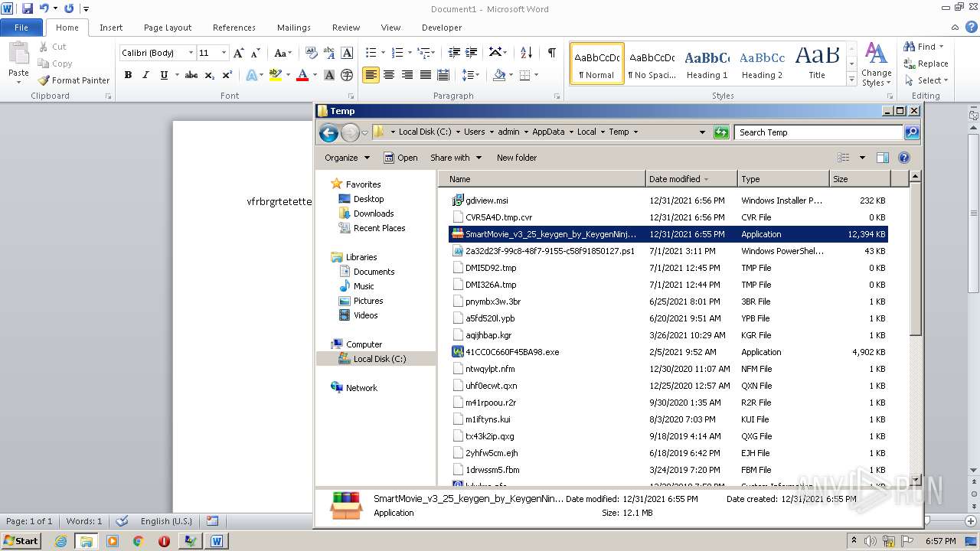The width and height of the screenshot is (980, 551).
Task: Open Share with dropdown in Explorer
Action: click(x=456, y=158)
